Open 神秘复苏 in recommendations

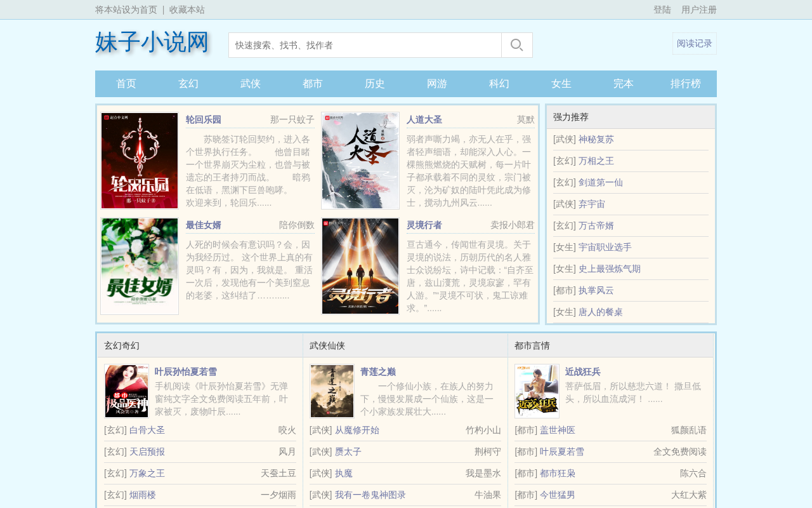click(596, 139)
